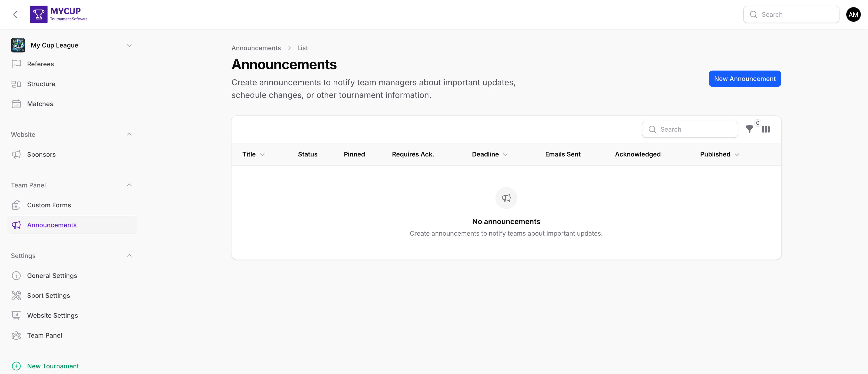
Task: Toggle the Sport Settings entry
Action: [49, 296]
